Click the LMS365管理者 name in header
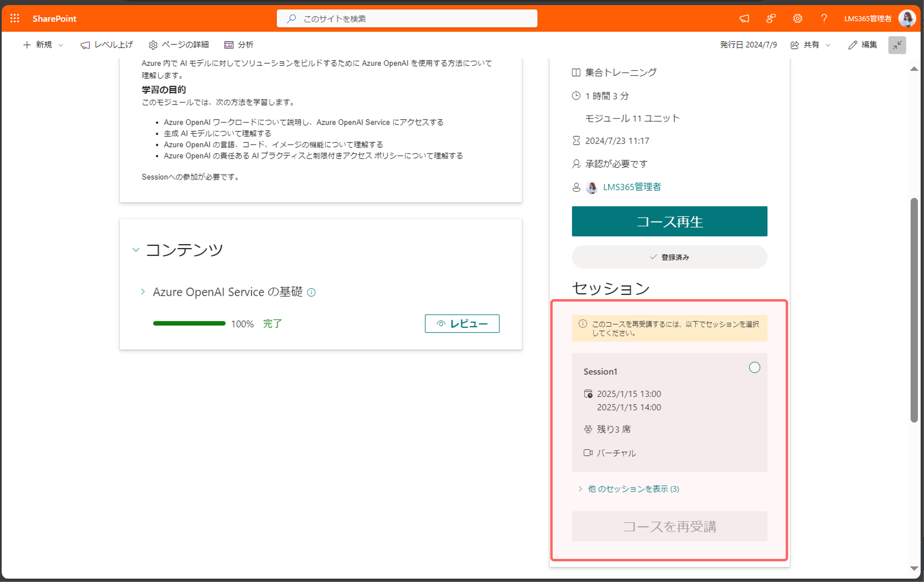The width and height of the screenshot is (924, 582). 868,18
